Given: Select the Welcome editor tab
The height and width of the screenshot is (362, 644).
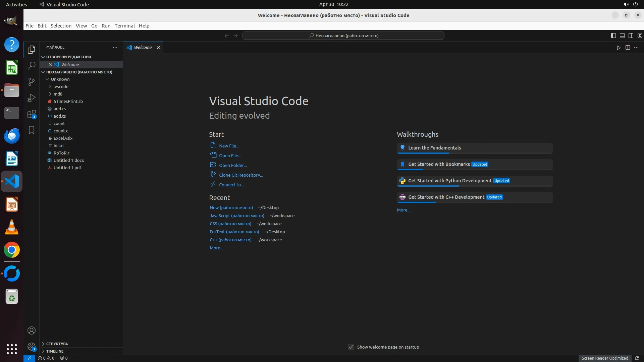Looking at the screenshot, I should (143, 48).
